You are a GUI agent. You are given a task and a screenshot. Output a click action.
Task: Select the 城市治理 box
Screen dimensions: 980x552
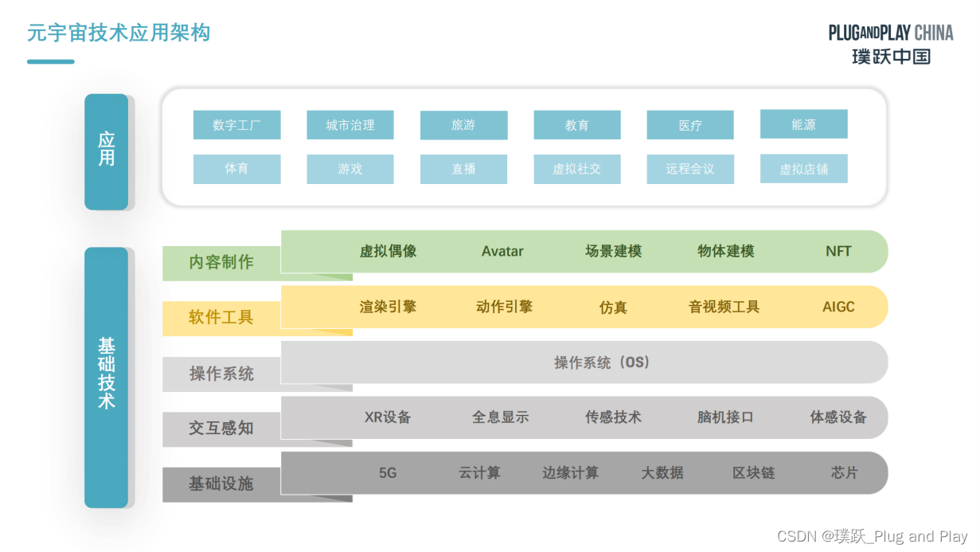(x=350, y=125)
